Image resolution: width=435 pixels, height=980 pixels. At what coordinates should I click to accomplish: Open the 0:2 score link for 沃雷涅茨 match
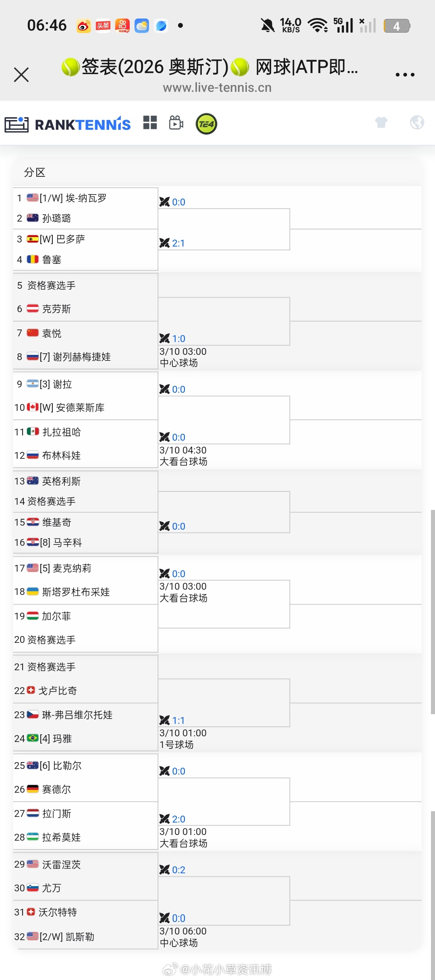[x=179, y=870]
